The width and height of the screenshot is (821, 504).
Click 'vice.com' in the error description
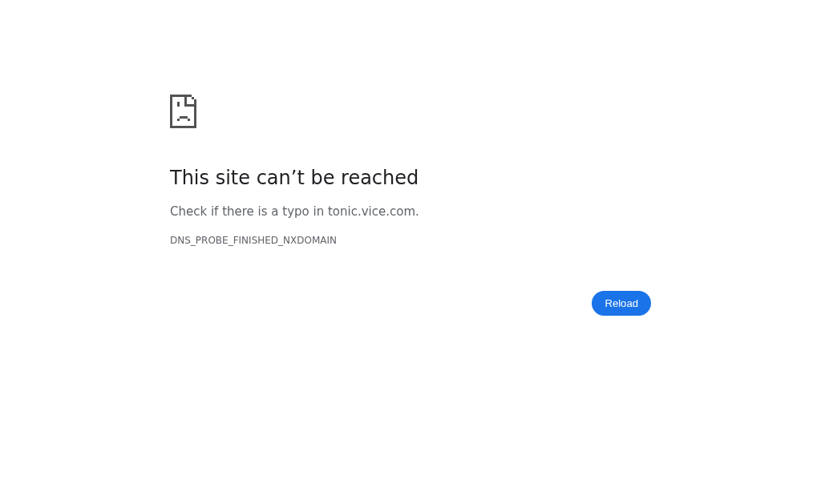pyautogui.click(x=389, y=212)
